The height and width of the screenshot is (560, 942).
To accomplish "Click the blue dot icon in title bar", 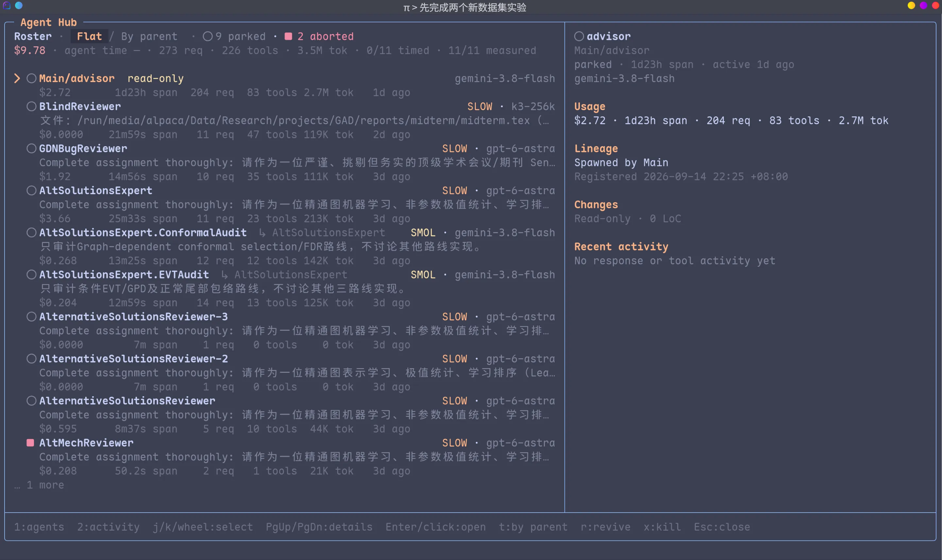I will (x=19, y=5).
